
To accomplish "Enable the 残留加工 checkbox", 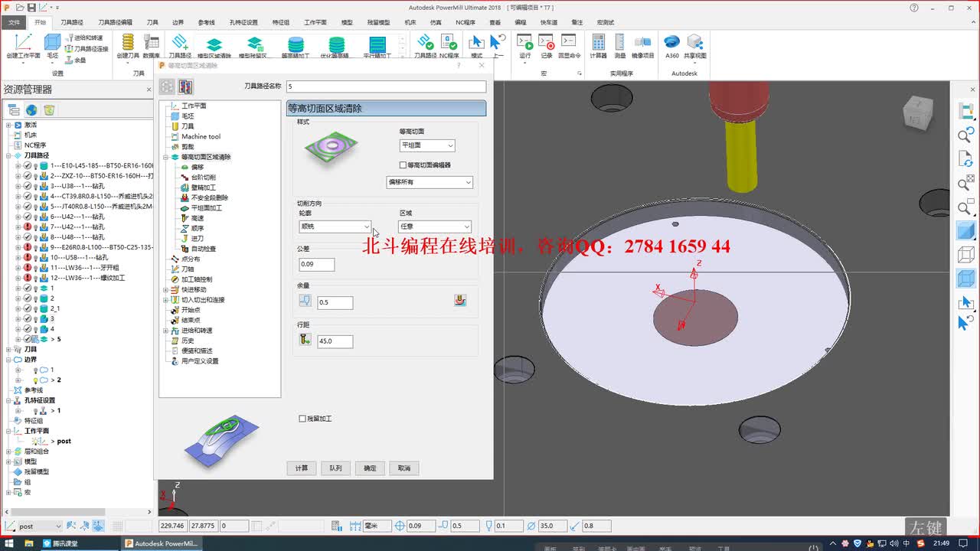I will (302, 419).
